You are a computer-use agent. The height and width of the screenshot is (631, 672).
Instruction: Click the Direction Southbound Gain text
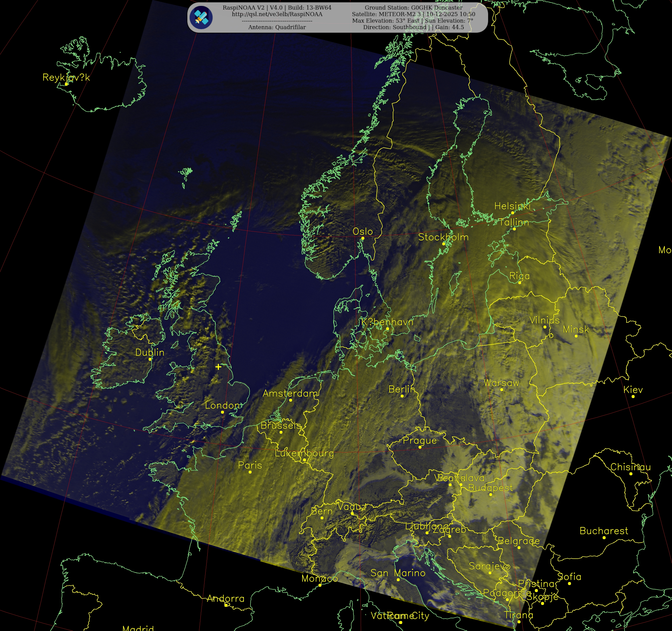pyautogui.click(x=413, y=27)
